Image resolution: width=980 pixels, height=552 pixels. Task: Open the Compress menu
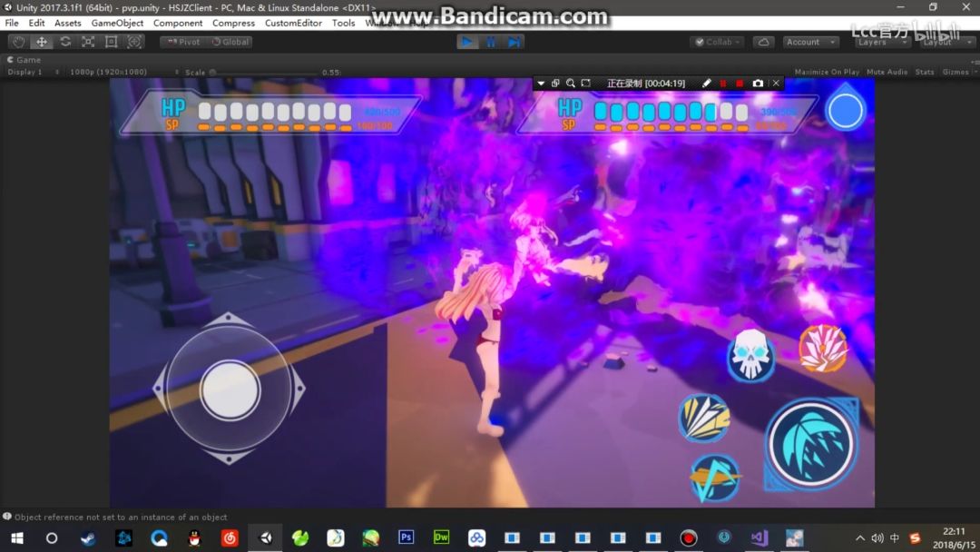233,23
